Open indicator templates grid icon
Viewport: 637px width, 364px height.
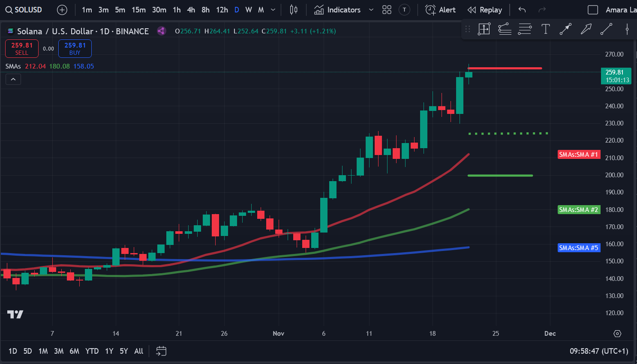pos(387,10)
